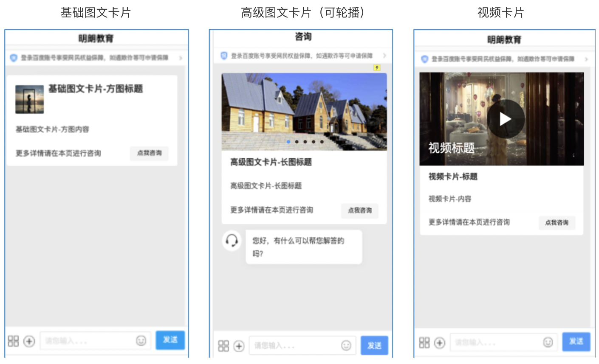This screenshot has width=599, height=364.
Task: Click the emoji smiley icon in the left phone
Action: tap(141, 341)
